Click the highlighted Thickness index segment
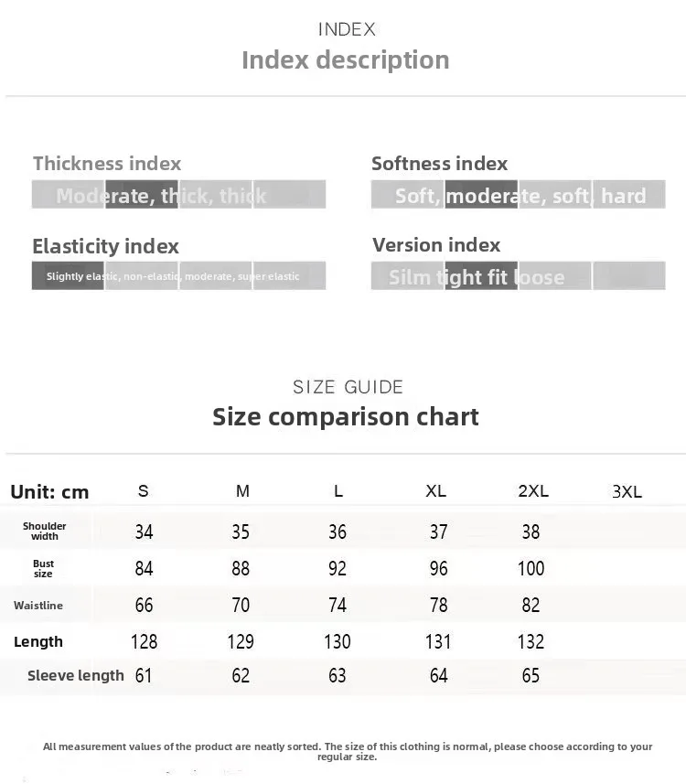 click(142, 195)
